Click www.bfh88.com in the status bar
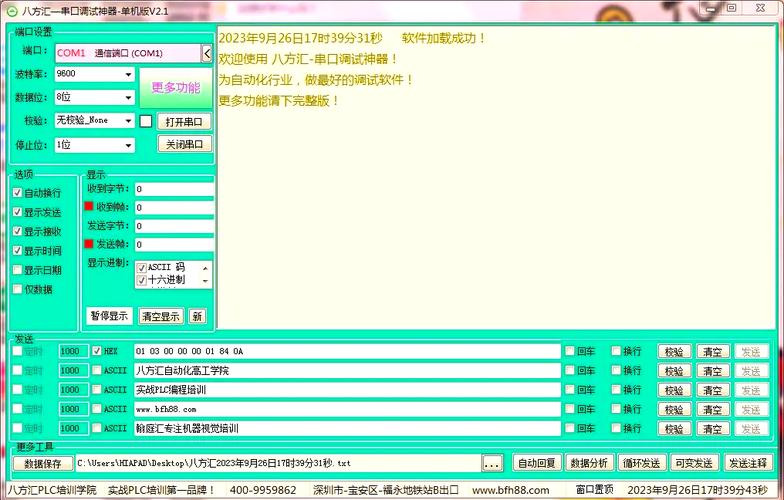 pos(510,490)
